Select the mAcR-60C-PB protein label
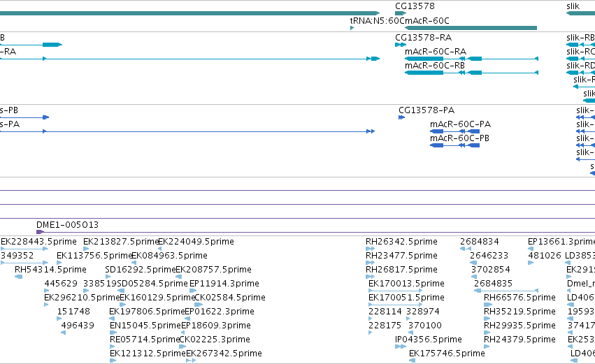Screen dimensions: 595x364 459,138
